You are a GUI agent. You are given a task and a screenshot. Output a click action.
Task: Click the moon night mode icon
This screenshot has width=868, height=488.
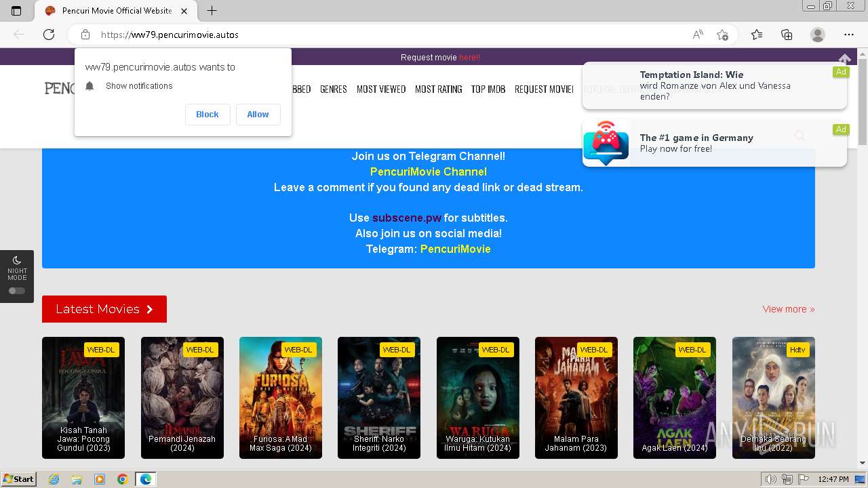(x=17, y=260)
